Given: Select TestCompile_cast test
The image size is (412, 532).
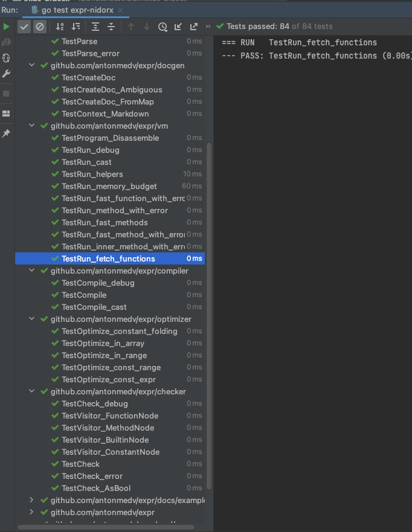Looking at the screenshot, I should coord(110,307).
